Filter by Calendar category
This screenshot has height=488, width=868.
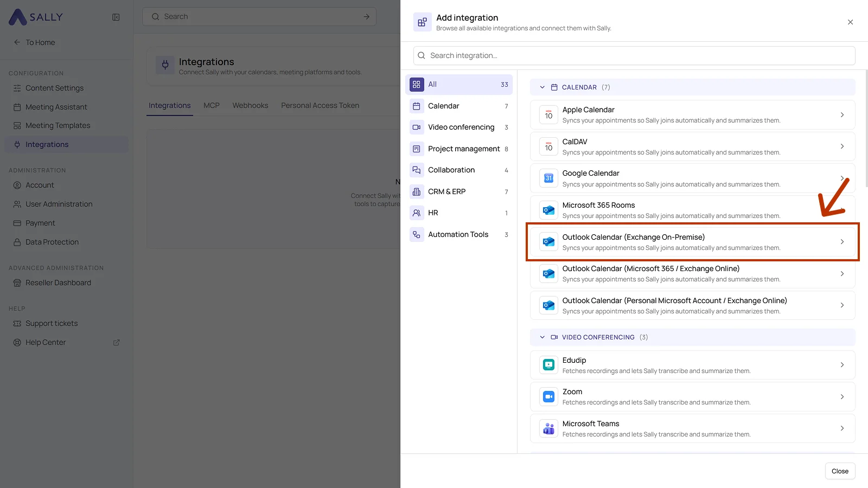459,106
